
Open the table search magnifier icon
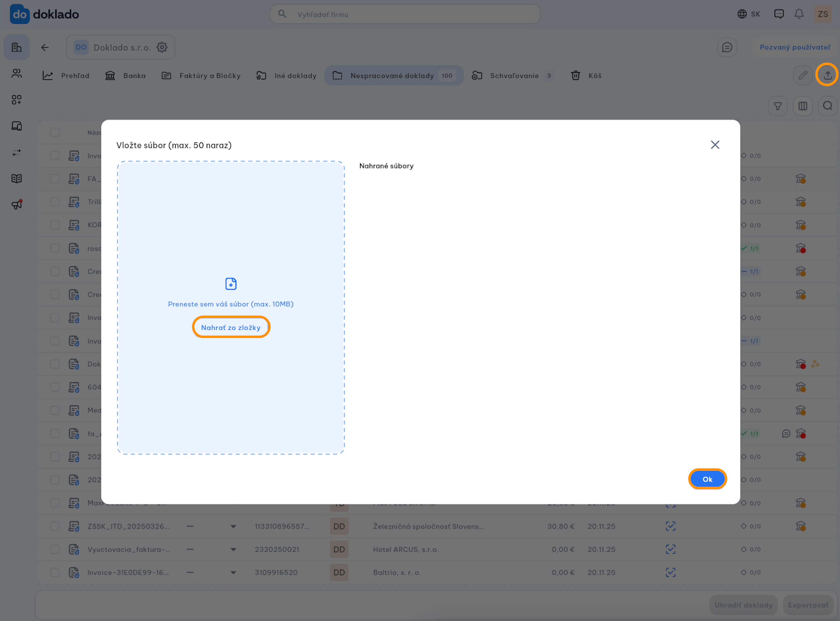click(x=828, y=106)
